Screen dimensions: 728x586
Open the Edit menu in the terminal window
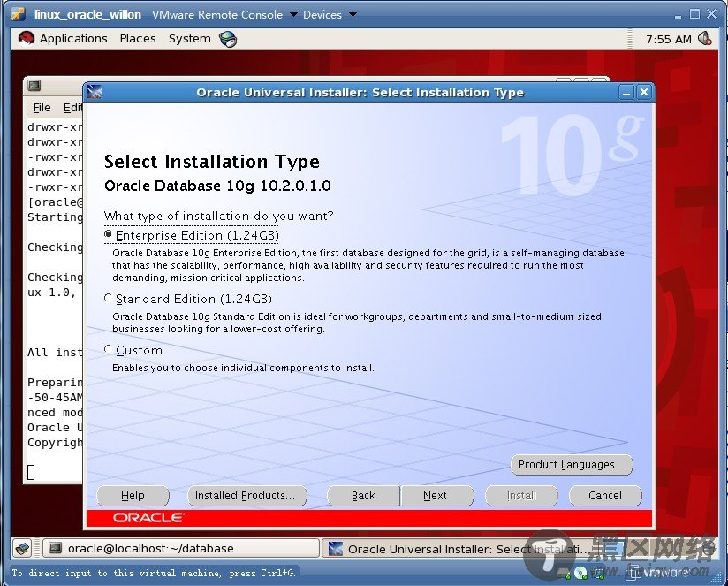click(72, 108)
